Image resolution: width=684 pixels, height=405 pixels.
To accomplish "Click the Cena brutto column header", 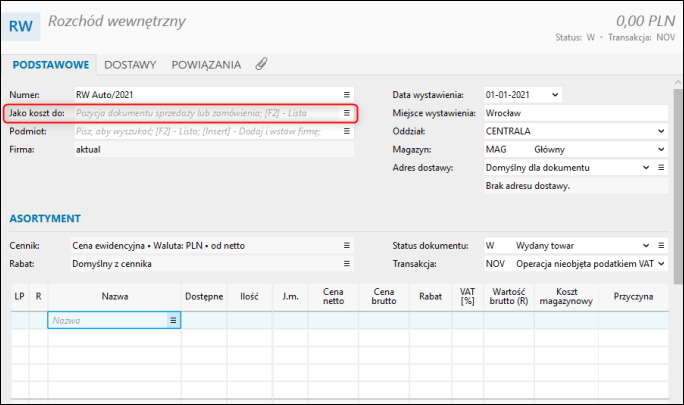I will pos(383,296).
